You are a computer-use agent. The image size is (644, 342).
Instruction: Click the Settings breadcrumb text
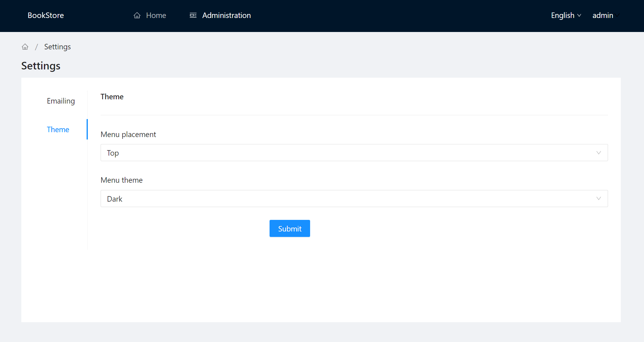coord(57,47)
